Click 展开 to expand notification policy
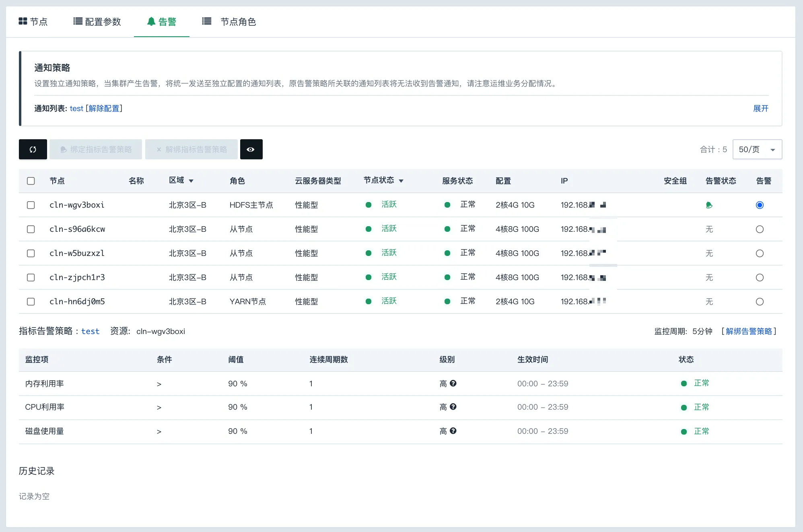The image size is (803, 532). tap(761, 108)
